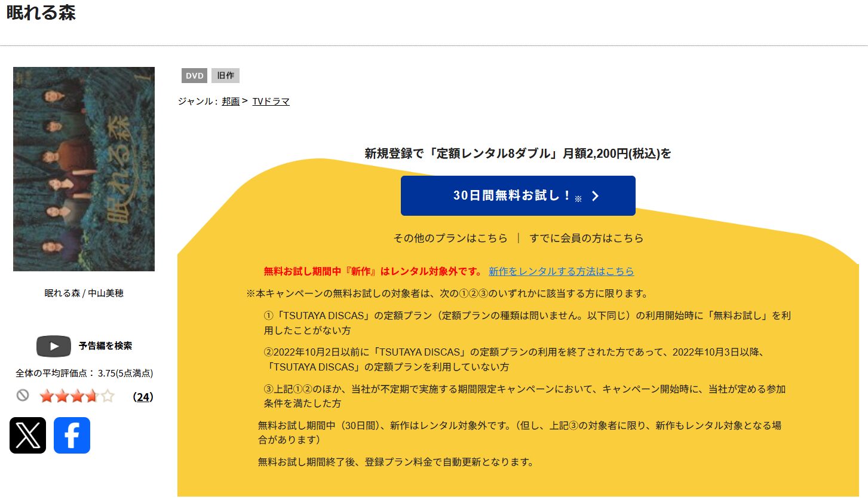The image size is (868, 499).
Task: Click the 無料お試し期間終了後 auto-renewal note
Action: (x=395, y=462)
